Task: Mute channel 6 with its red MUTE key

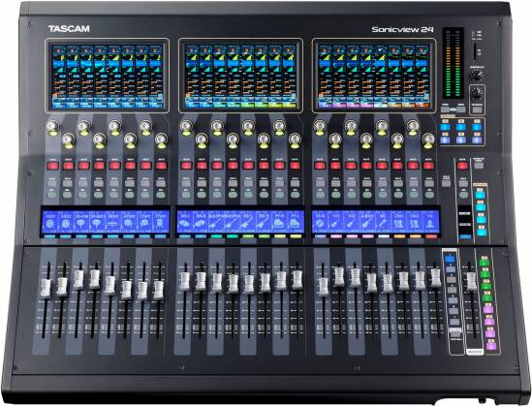Action: click(130, 166)
